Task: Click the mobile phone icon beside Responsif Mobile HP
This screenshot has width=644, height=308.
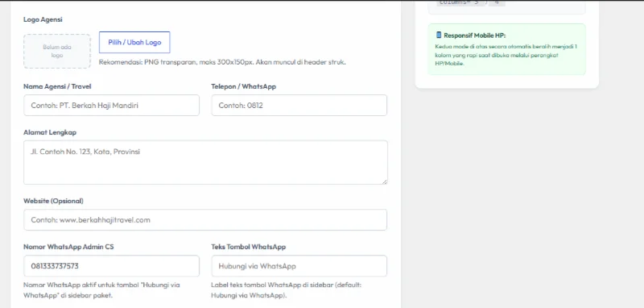Action: 439,35
